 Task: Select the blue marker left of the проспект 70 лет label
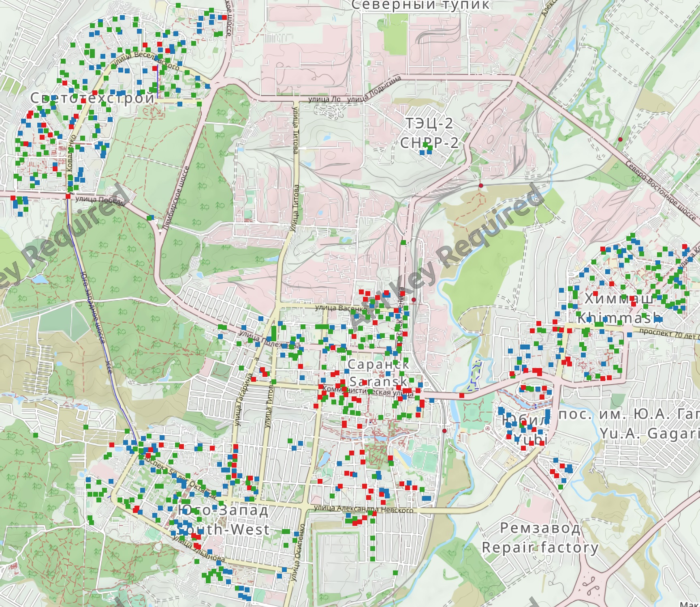point(629,335)
